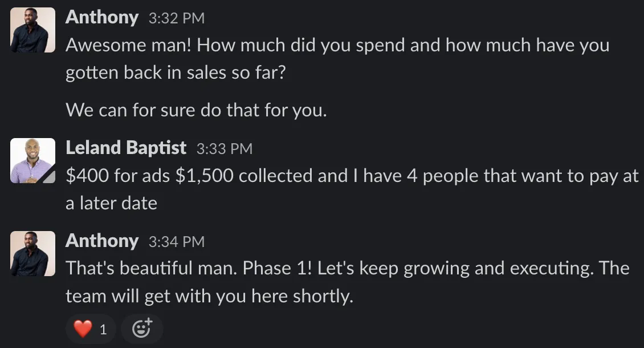Click the "a later date" text line

click(x=111, y=203)
